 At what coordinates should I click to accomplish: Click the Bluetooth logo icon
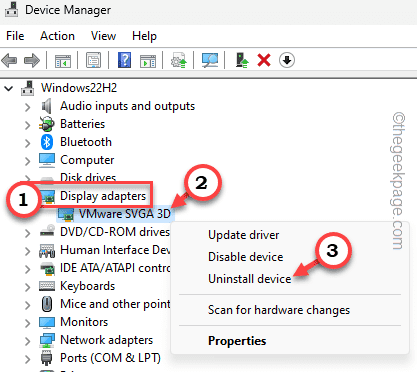coord(47,142)
